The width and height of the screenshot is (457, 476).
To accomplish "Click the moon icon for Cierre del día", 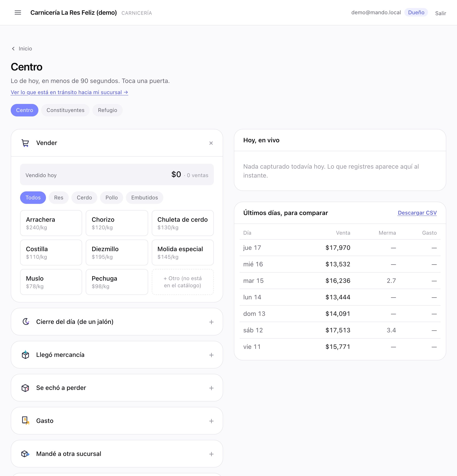I will (26, 322).
